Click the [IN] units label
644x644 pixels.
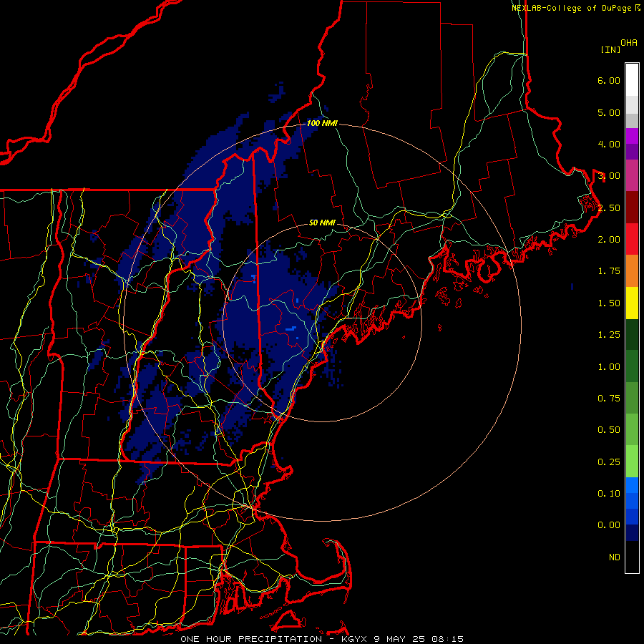coord(611,49)
